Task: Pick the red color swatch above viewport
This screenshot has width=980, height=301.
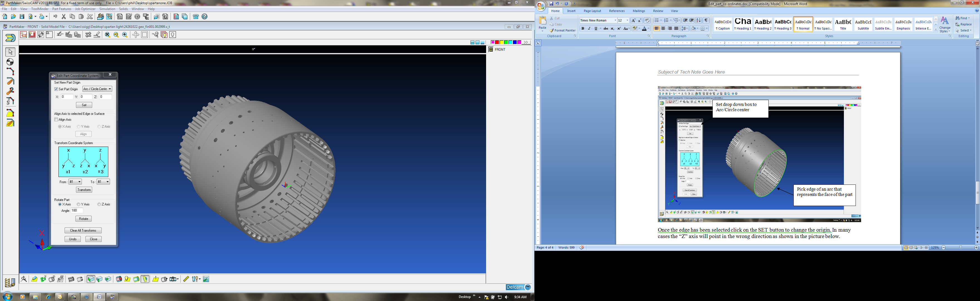Action: 497,42
